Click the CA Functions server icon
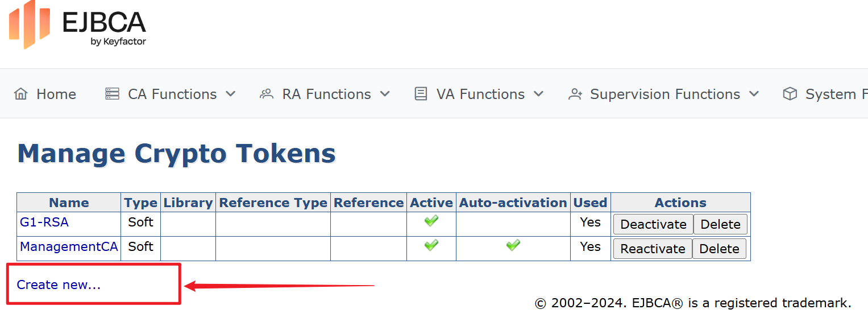Image resolution: width=868 pixels, height=334 pixels. pyautogui.click(x=113, y=94)
